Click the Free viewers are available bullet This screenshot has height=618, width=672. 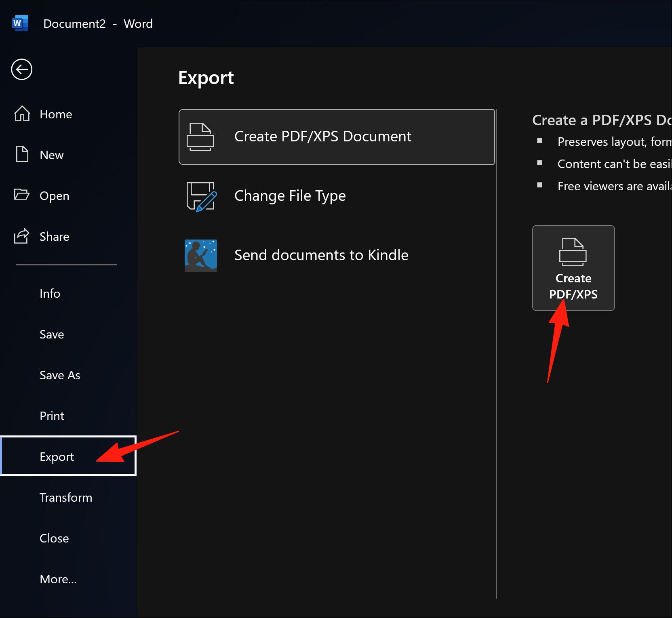614,186
